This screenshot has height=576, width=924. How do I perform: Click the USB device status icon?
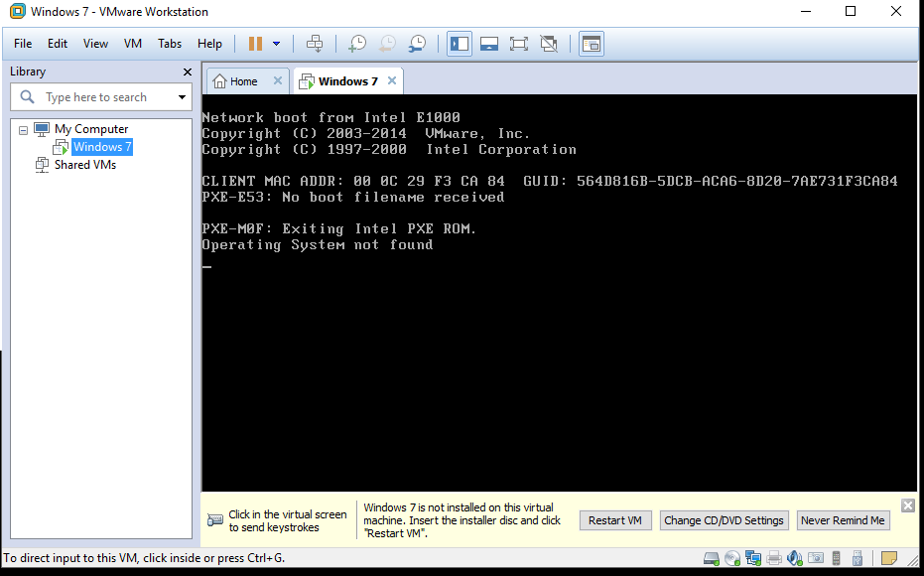click(x=858, y=558)
